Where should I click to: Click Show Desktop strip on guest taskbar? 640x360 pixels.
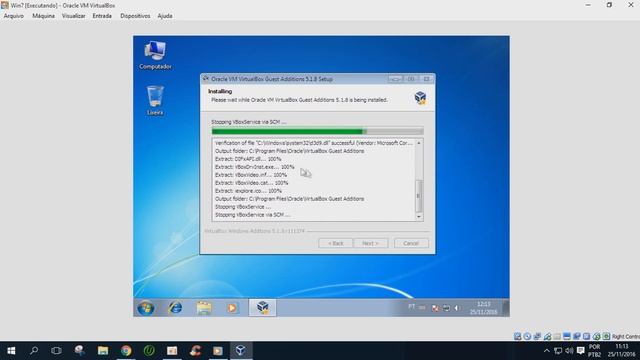pos(506,308)
